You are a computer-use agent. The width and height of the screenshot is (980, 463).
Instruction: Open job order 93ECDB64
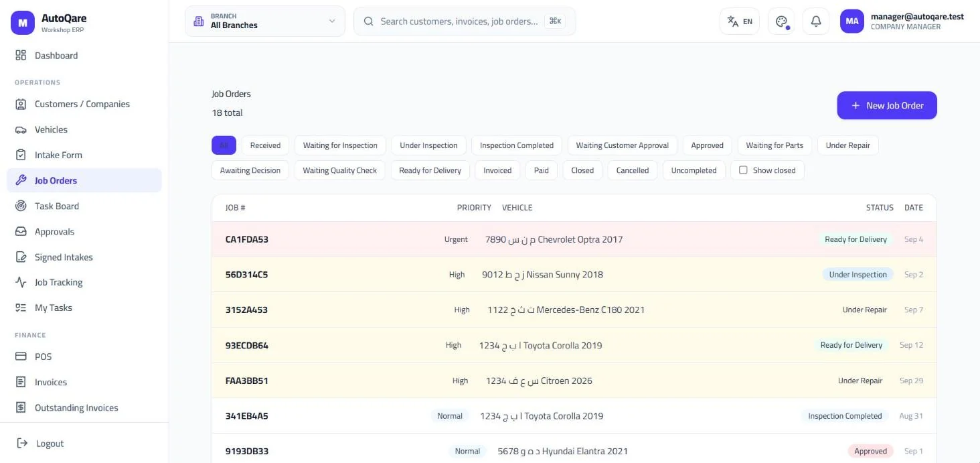pyautogui.click(x=574, y=345)
